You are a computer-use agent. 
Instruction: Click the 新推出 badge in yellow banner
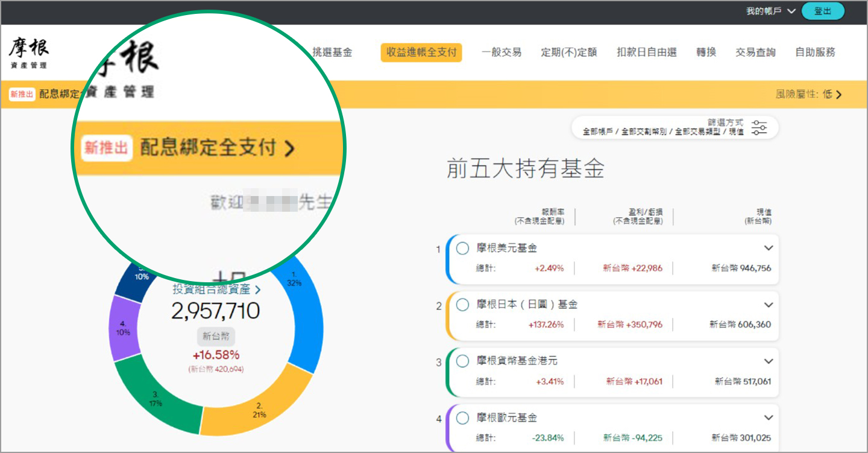click(x=22, y=94)
